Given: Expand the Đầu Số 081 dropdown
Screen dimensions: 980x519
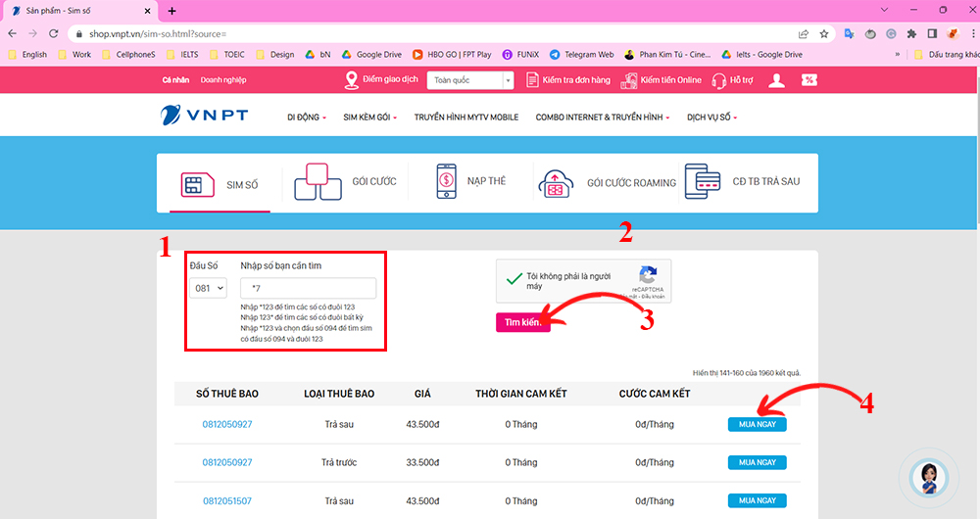Looking at the screenshot, I should [x=208, y=288].
